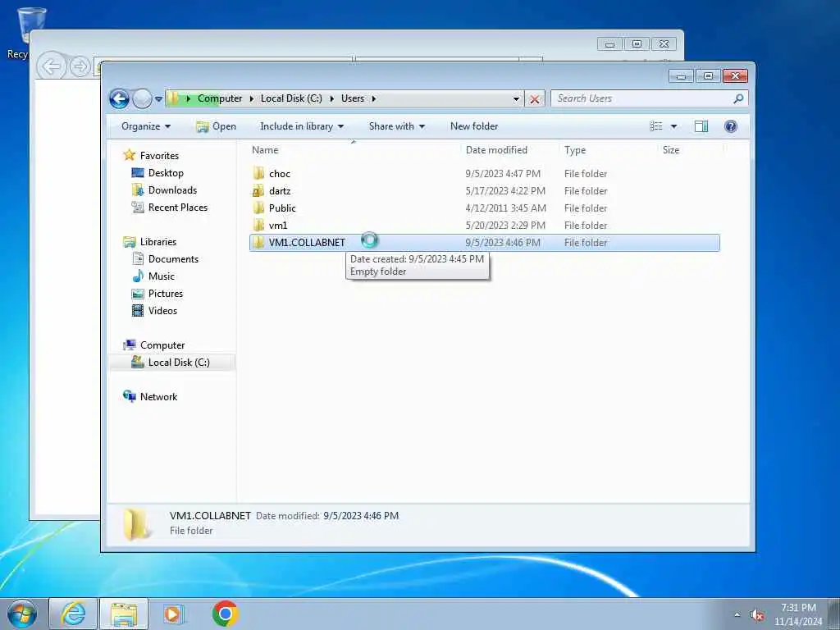This screenshot has height=630, width=840.
Task: Select Computer in the address breadcrumb
Action: coord(220,98)
